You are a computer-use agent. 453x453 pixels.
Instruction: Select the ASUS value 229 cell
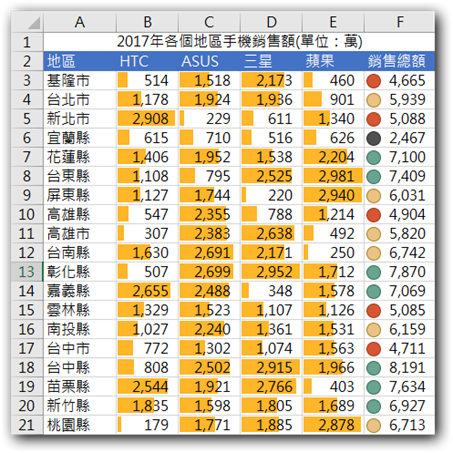209,119
